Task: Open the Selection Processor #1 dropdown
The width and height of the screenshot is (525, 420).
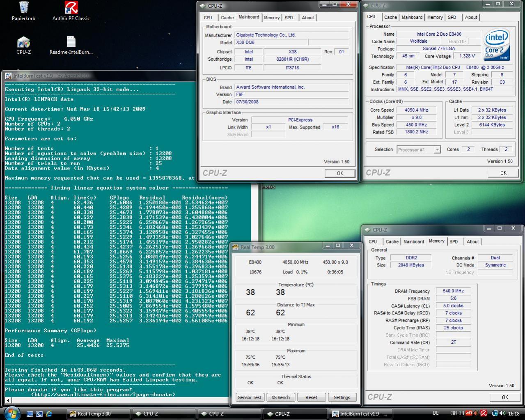Action: tap(419, 149)
